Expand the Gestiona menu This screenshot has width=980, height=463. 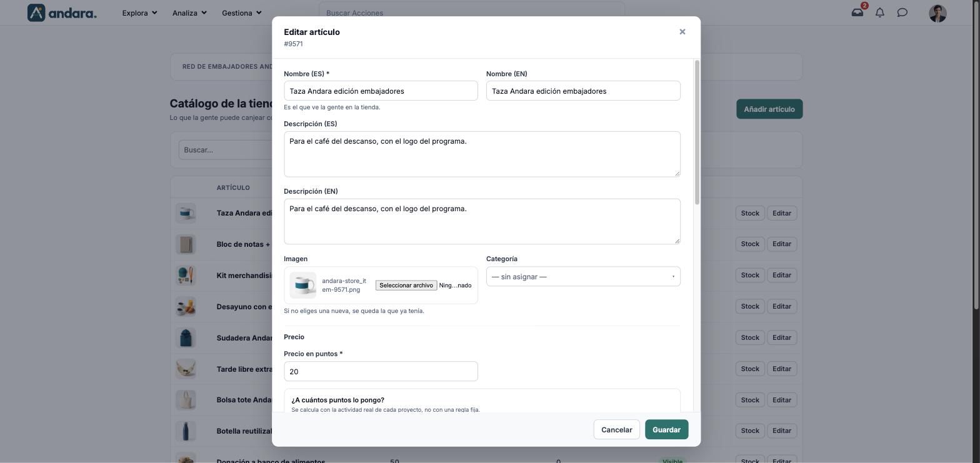241,12
